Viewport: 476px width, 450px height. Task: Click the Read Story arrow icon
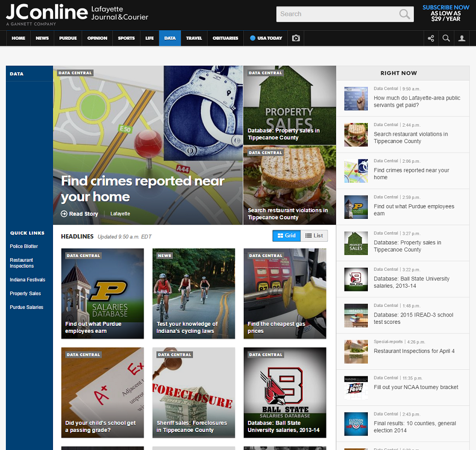(64, 214)
